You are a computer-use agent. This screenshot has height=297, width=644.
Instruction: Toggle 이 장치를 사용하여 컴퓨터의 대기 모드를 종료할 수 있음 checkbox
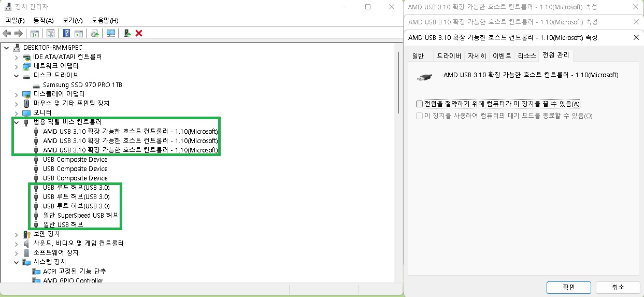pos(420,116)
